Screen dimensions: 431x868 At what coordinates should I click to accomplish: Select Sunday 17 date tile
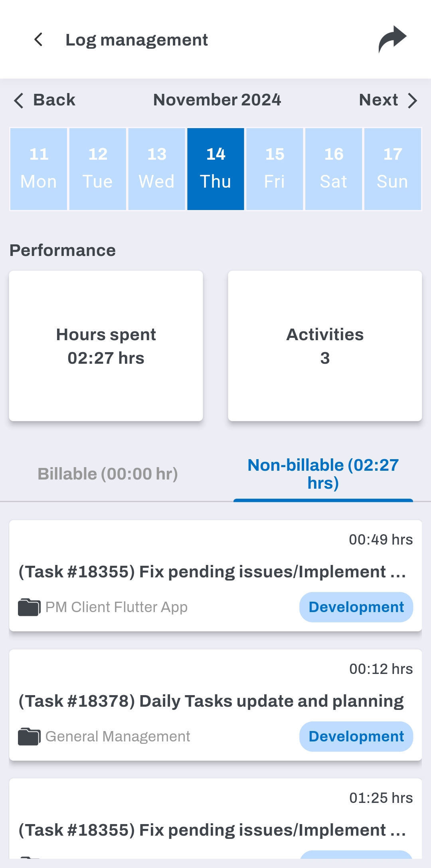click(393, 169)
